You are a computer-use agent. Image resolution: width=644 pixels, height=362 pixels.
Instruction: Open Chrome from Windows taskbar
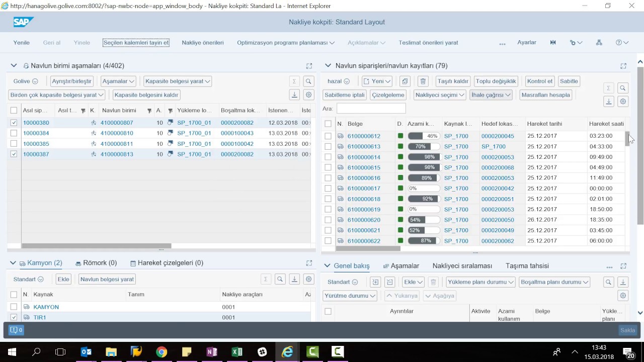click(162, 352)
